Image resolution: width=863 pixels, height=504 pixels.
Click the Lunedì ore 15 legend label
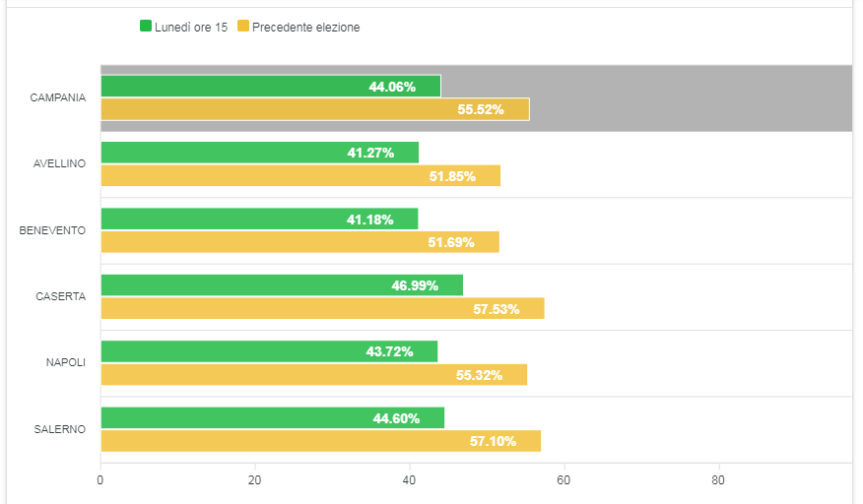[191, 27]
